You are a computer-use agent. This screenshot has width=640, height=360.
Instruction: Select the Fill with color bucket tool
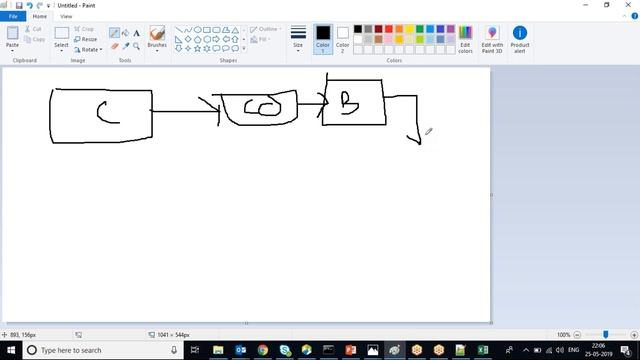pyautogui.click(x=125, y=33)
